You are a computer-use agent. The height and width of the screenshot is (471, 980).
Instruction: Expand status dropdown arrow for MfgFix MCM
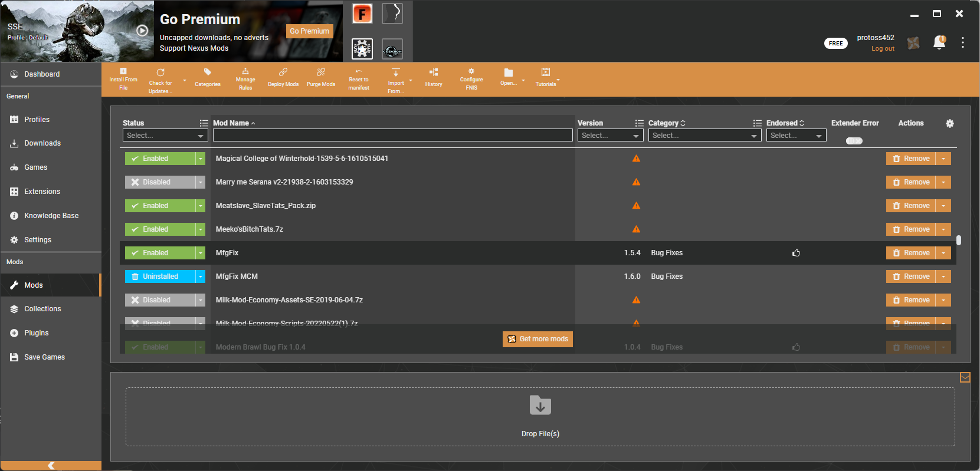pos(201,276)
